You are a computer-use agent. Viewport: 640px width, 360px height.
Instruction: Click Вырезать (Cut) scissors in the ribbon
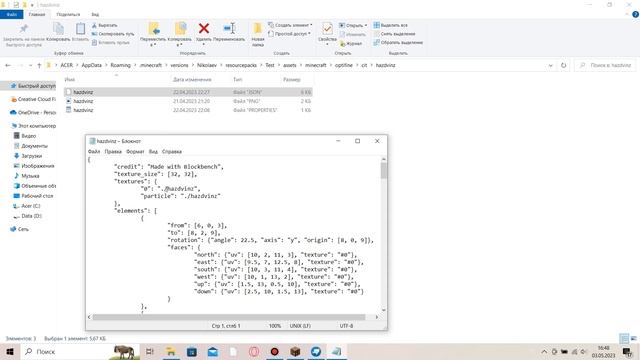point(105,25)
